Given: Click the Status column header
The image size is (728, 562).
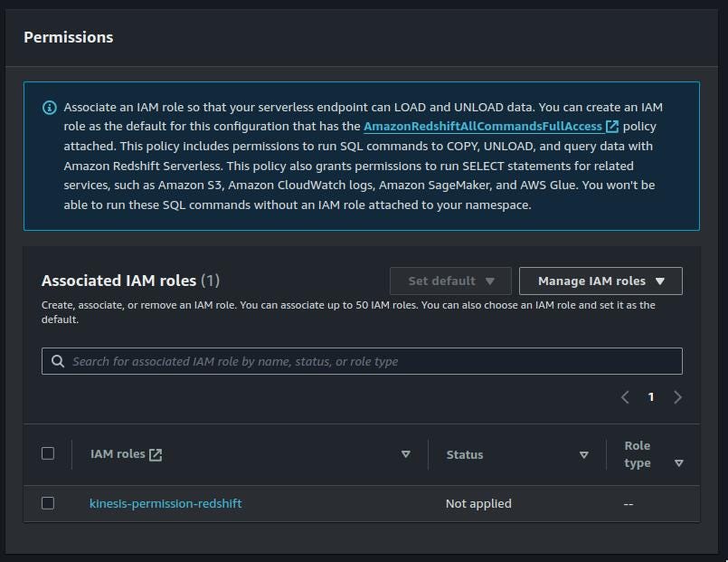Looking at the screenshot, I should point(465,454).
